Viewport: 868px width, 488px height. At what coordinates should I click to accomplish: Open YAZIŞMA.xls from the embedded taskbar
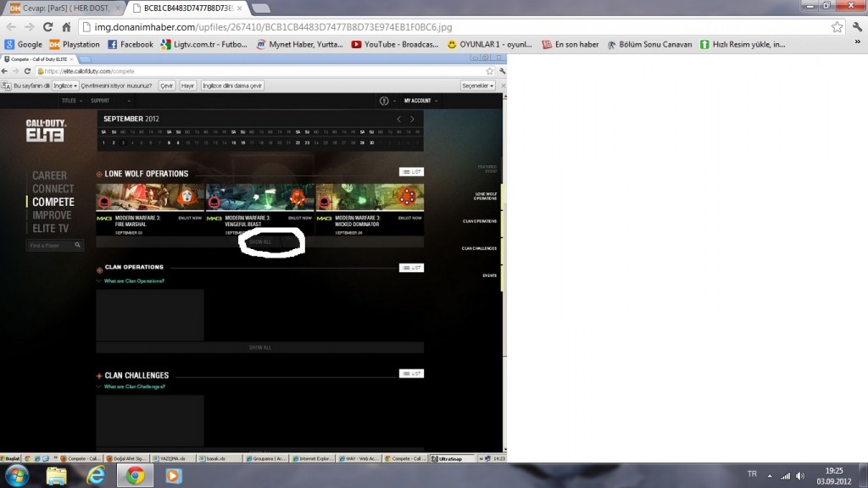(173, 458)
